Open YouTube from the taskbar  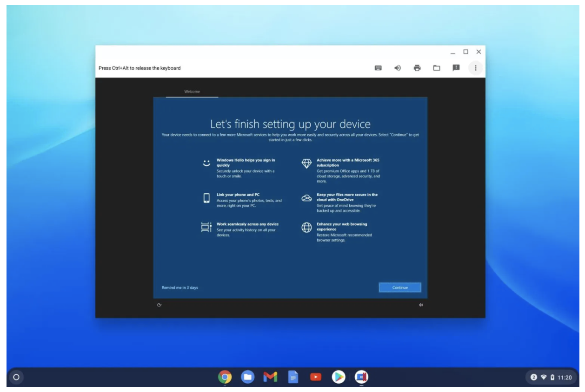[316, 377]
